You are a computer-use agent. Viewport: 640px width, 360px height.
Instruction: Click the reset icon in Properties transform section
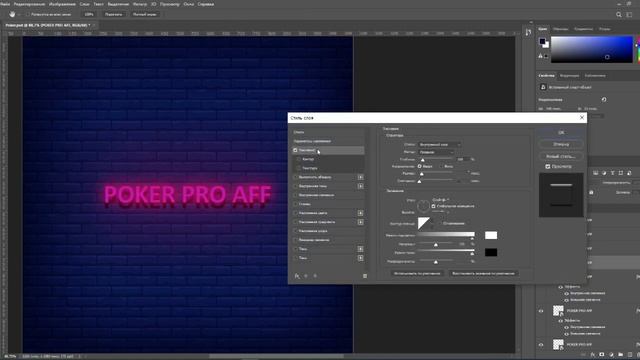coord(604,100)
